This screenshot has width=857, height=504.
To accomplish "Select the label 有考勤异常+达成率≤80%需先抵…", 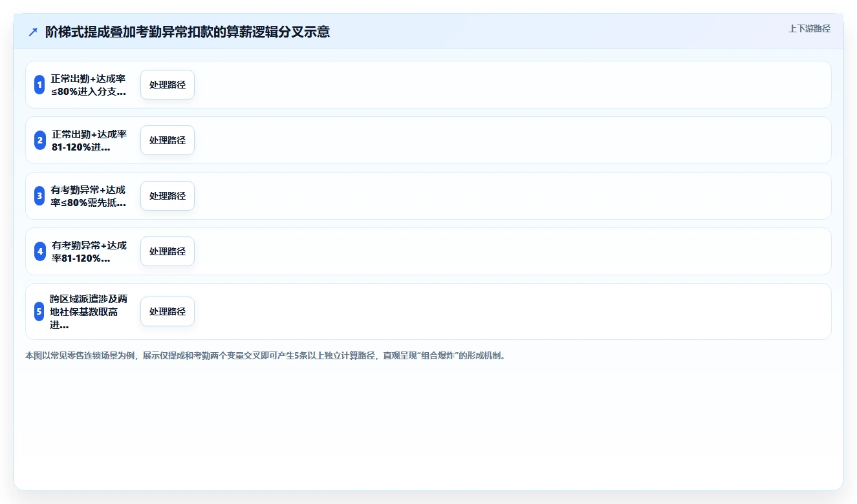I will point(89,196).
